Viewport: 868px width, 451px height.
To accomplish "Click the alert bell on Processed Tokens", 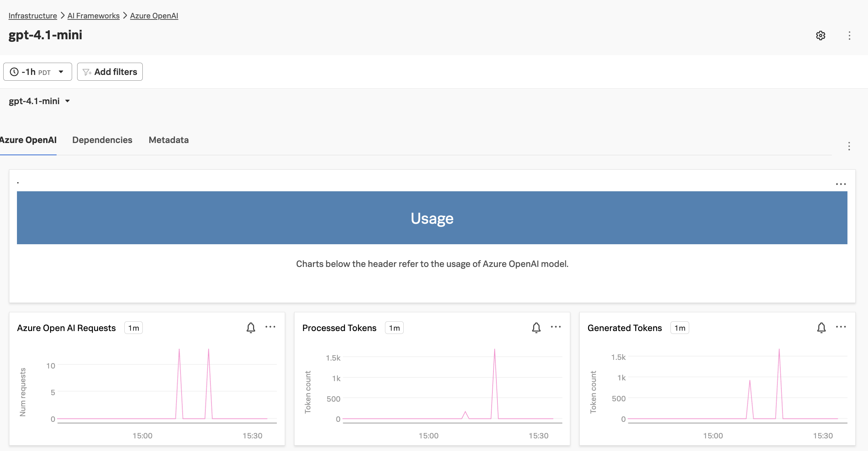I will [x=536, y=328].
